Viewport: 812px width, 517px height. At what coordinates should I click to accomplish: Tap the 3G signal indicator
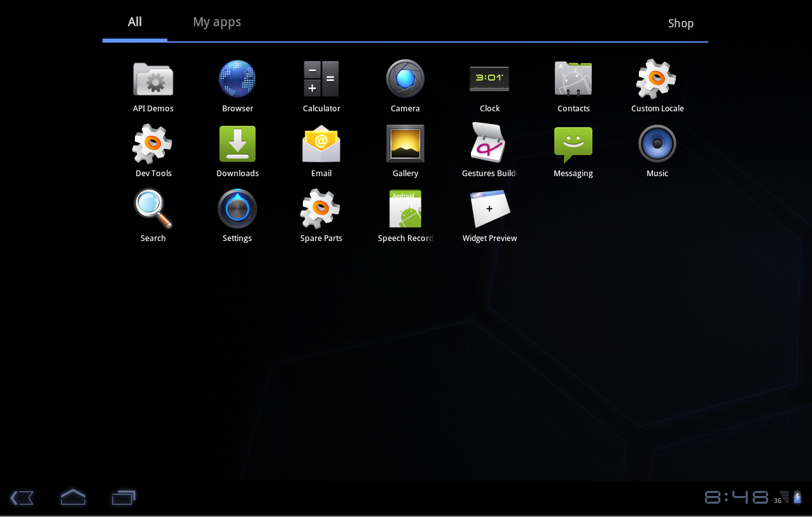[x=781, y=497]
